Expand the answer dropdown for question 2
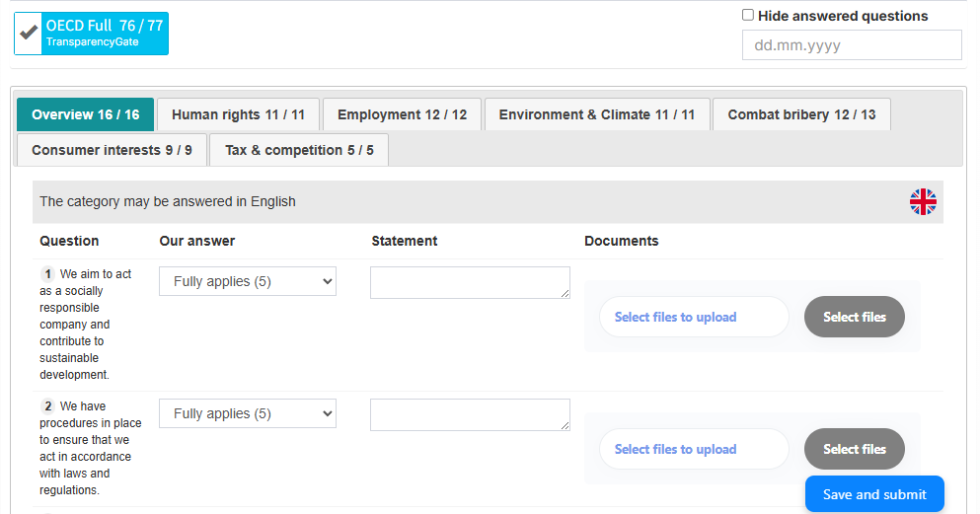This screenshot has height=514, width=980. pyautogui.click(x=248, y=413)
